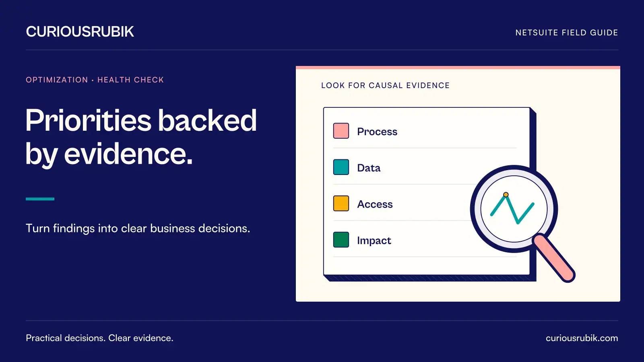
Task: Open the curiousrubik.com link
Action: pos(582,338)
